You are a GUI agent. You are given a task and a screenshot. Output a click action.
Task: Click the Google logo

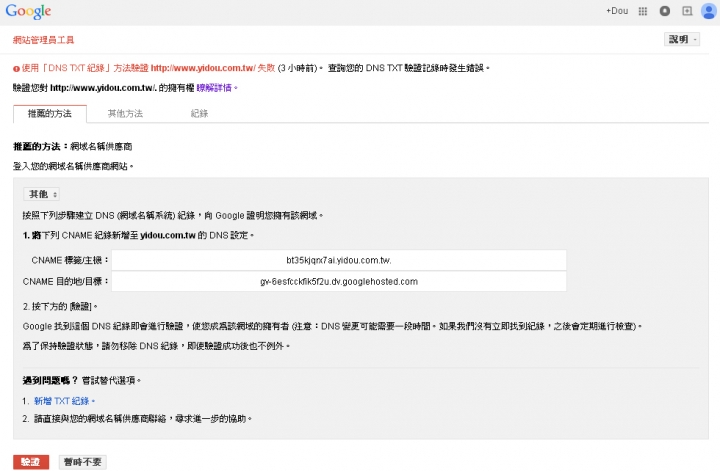point(28,11)
